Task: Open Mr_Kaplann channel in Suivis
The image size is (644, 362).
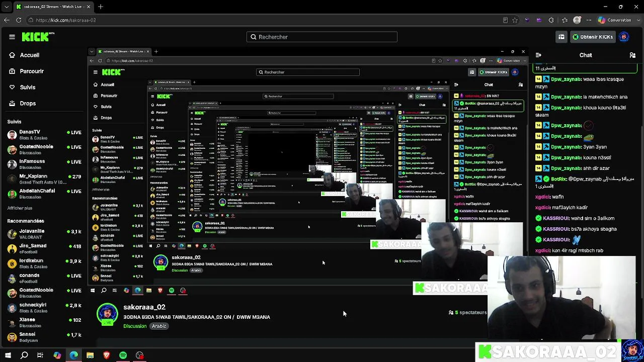Action: coord(44,179)
